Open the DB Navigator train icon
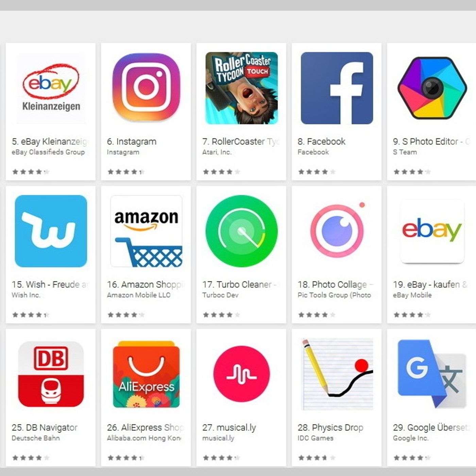Viewport: 476px width, 476px height. (51, 374)
